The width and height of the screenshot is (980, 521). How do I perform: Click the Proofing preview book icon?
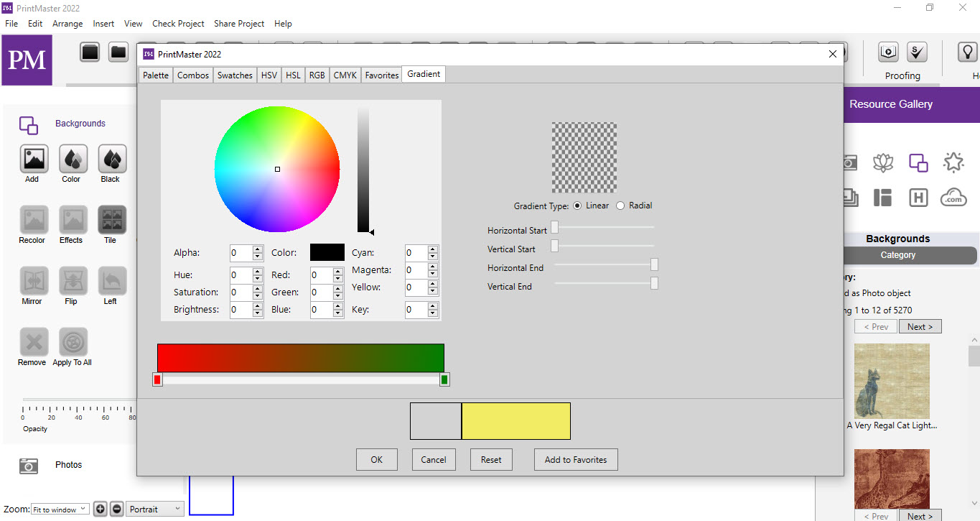pos(889,52)
